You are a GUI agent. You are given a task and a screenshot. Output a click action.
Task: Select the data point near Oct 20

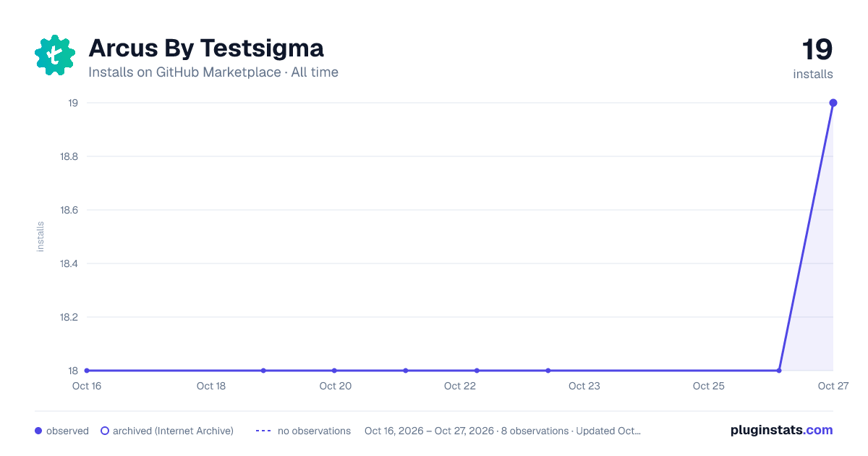click(x=334, y=371)
